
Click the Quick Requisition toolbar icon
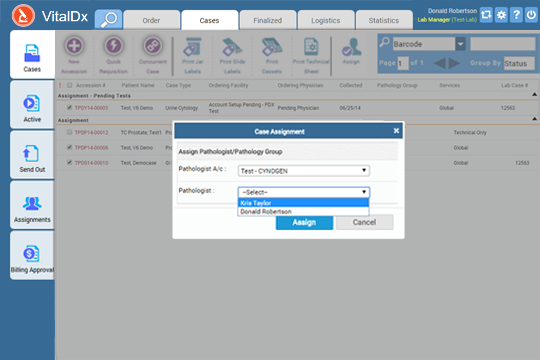(113, 46)
